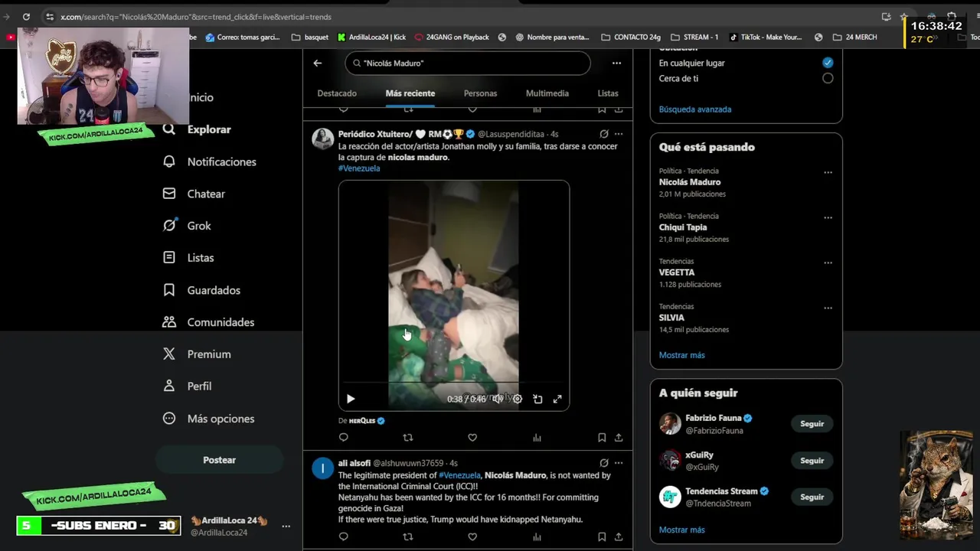Open 'ArdillaLoca24 | Kick' bookmark
Viewport: 980px width, 551px height.
[371, 37]
